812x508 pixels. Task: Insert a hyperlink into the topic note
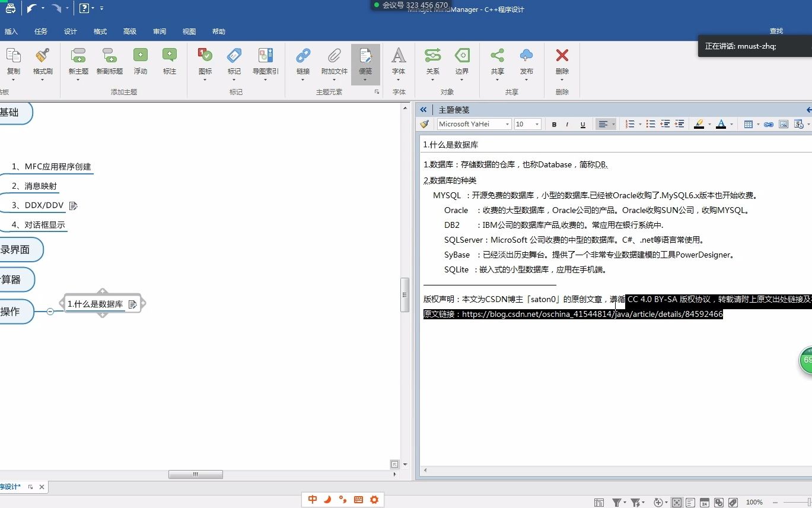[x=768, y=124]
